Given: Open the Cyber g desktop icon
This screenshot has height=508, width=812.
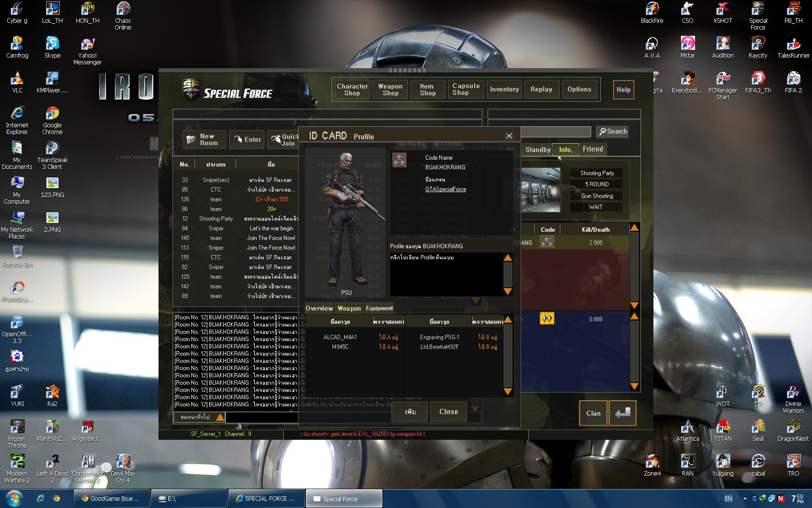Looking at the screenshot, I should (x=17, y=13).
